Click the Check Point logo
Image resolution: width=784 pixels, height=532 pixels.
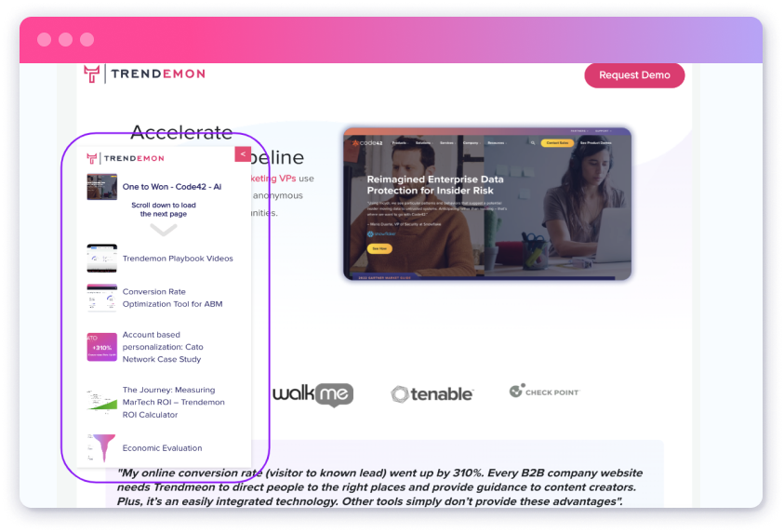(544, 391)
